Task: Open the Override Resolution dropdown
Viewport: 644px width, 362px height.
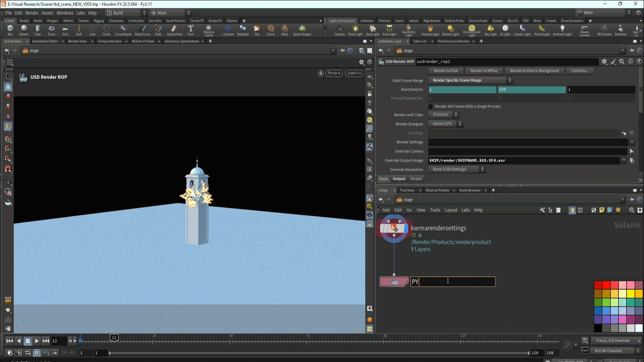Action: (457, 169)
